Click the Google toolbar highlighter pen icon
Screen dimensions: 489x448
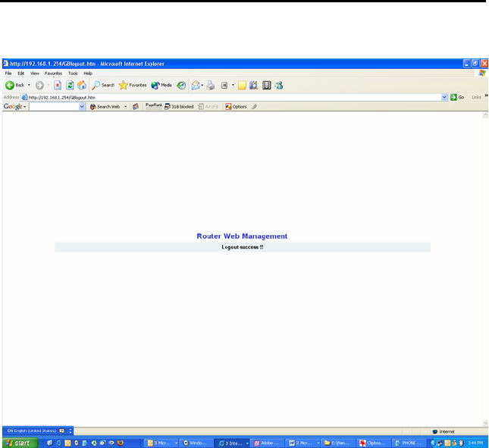(254, 107)
